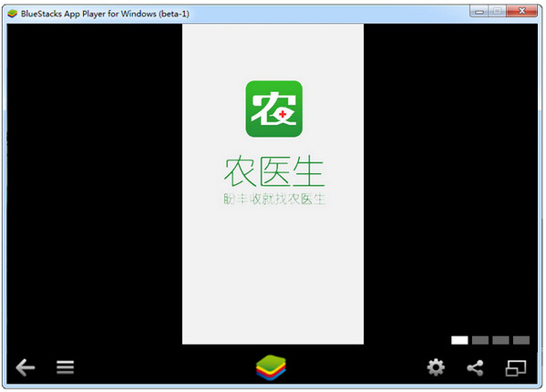Select the second gray page indicator
Viewport: 546px width, 392px height.
pos(480,340)
